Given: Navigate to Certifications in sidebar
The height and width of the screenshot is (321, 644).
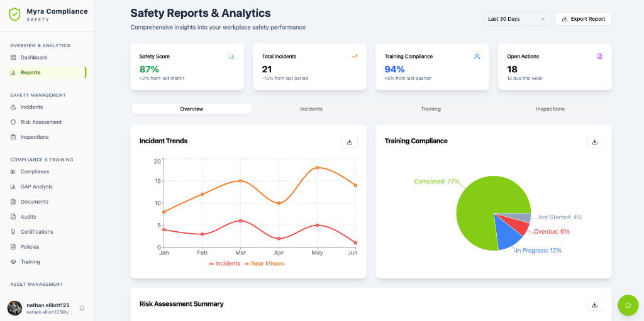Looking at the screenshot, I should click(x=47, y=232).
